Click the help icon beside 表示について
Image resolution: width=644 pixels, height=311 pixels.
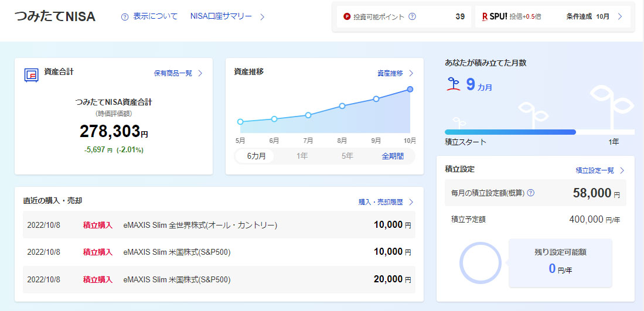124,17
